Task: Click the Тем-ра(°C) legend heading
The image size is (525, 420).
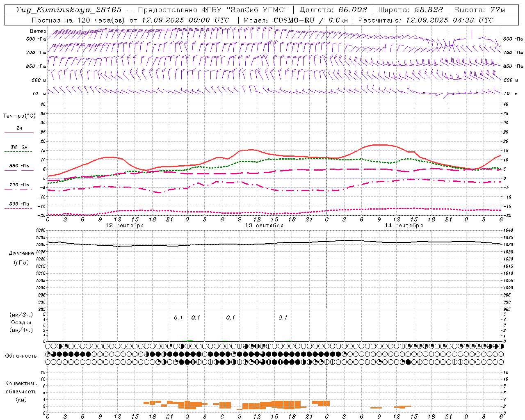Action: [19, 116]
